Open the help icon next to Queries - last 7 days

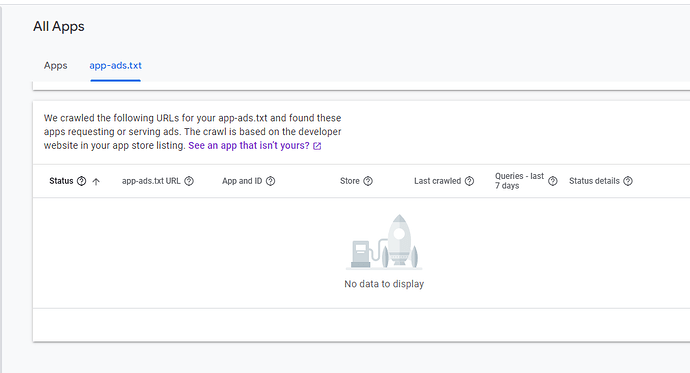point(553,181)
